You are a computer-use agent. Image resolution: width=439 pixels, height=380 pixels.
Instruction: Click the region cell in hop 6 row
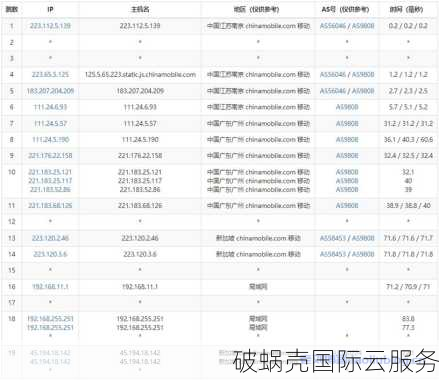tap(258, 107)
